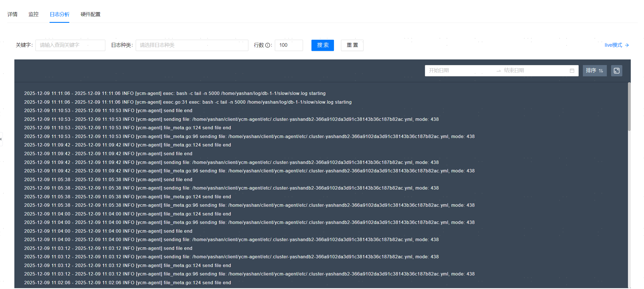Expand the 日志种类 dropdown
Screen dimensions: 644x289
click(192, 45)
